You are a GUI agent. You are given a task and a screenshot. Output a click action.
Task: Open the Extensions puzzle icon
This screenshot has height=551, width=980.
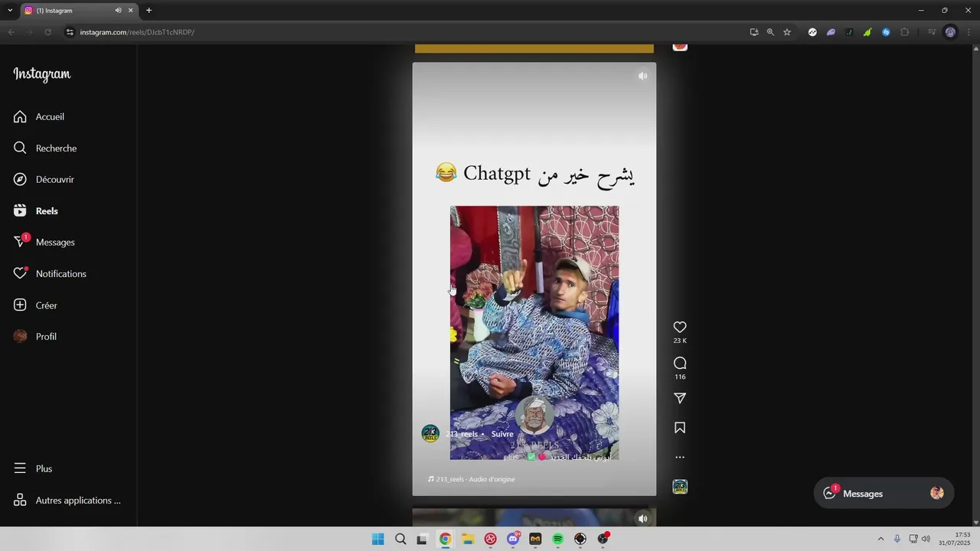(x=905, y=32)
